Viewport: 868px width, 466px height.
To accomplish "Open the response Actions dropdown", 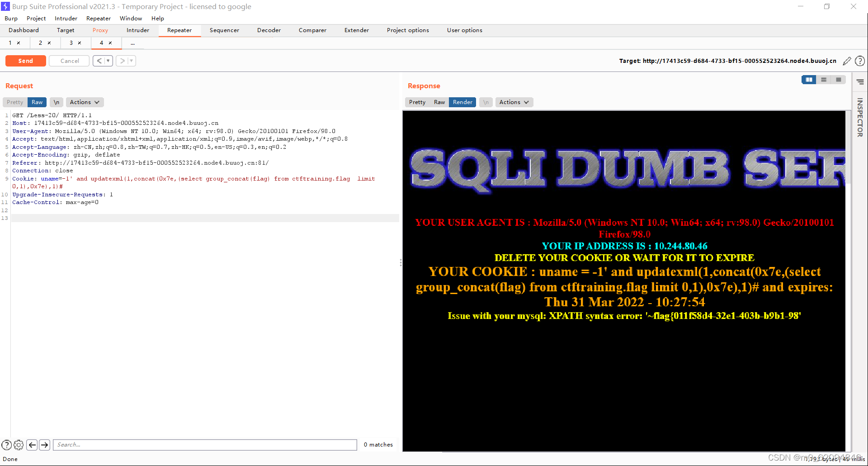I will (514, 102).
